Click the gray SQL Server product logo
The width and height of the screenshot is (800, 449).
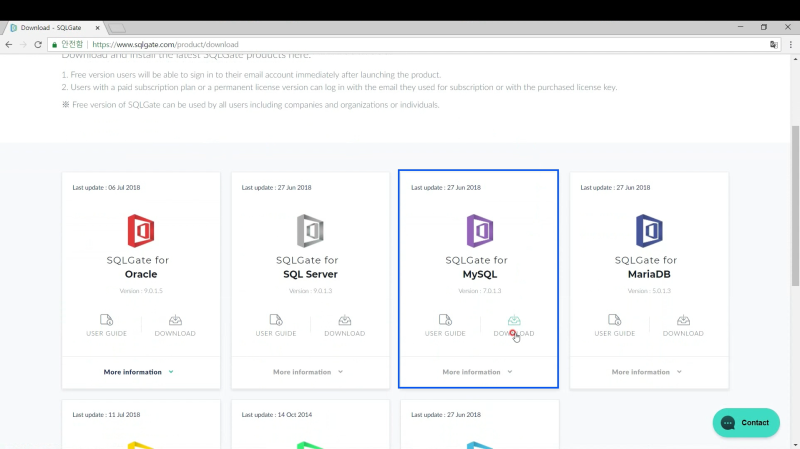pyautogui.click(x=310, y=231)
